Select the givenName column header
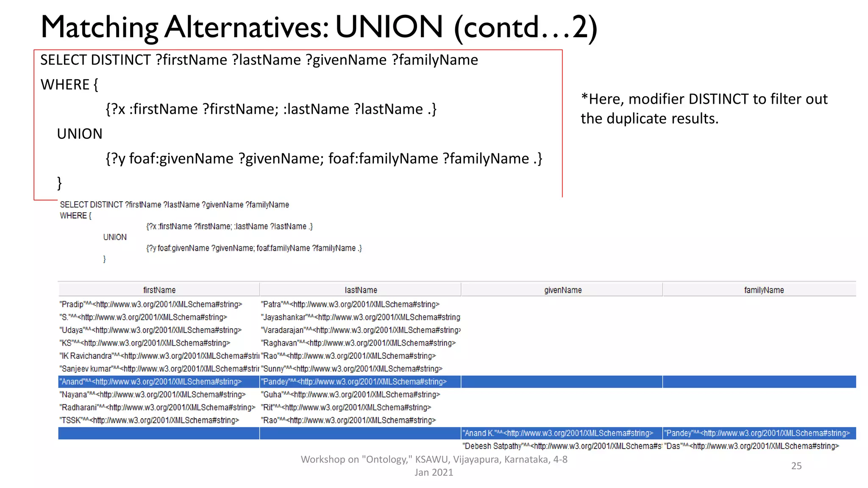The width and height of the screenshot is (868, 488). tap(562, 290)
